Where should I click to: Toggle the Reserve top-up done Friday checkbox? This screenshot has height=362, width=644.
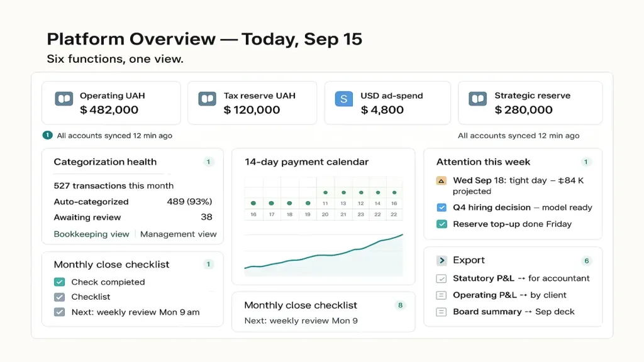[x=441, y=224]
